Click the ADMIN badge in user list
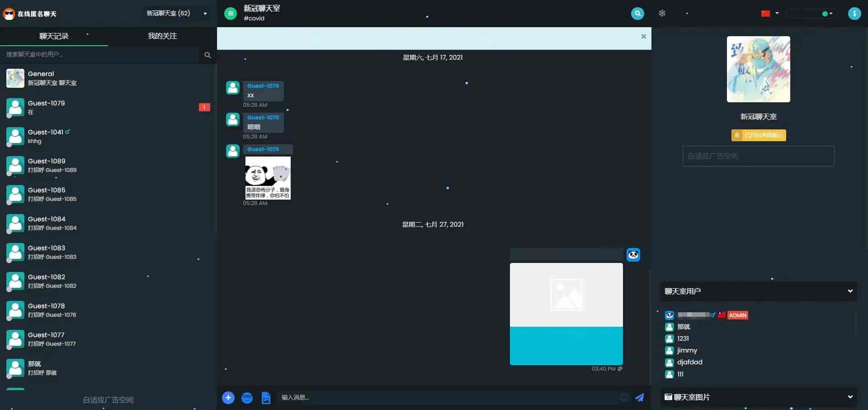 coord(737,315)
